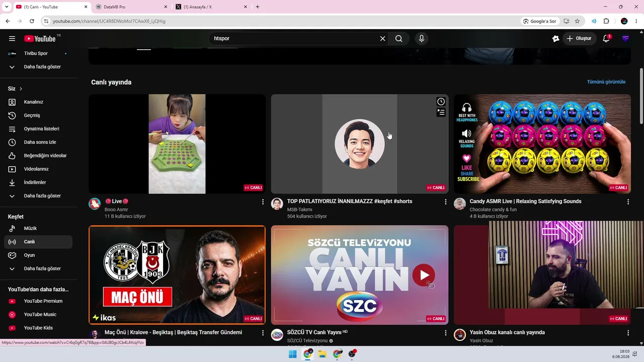The image size is (644, 362).
Task: Switch to the Anasayfa / X tab
Action: (x=211, y=7)
